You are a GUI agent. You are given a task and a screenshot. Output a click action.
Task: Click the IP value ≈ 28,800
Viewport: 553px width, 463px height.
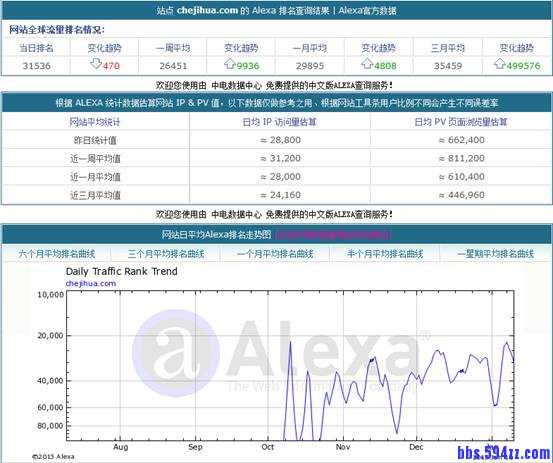point(280,140)
